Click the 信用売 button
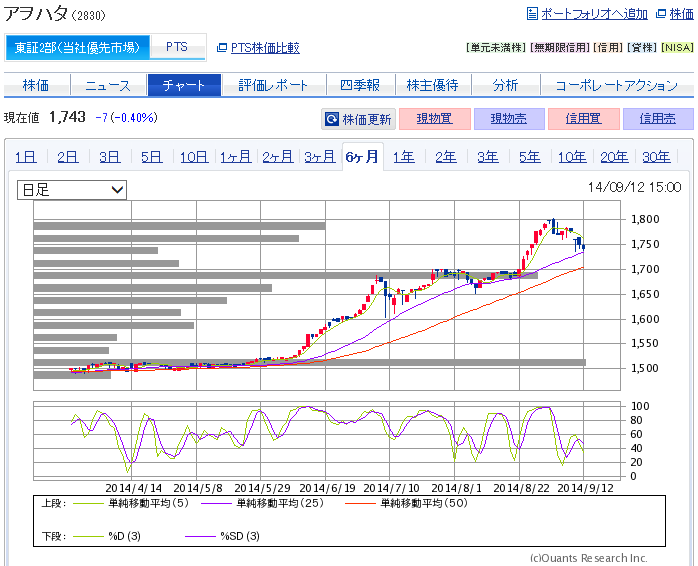698x566 pixels. (658, 119)
